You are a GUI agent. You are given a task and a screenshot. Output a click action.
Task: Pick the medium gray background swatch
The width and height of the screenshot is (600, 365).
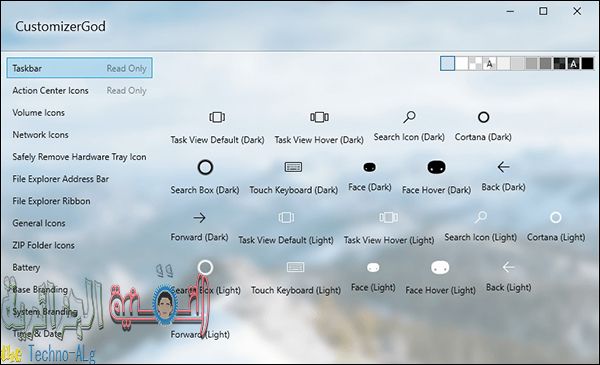pos(532,64)
